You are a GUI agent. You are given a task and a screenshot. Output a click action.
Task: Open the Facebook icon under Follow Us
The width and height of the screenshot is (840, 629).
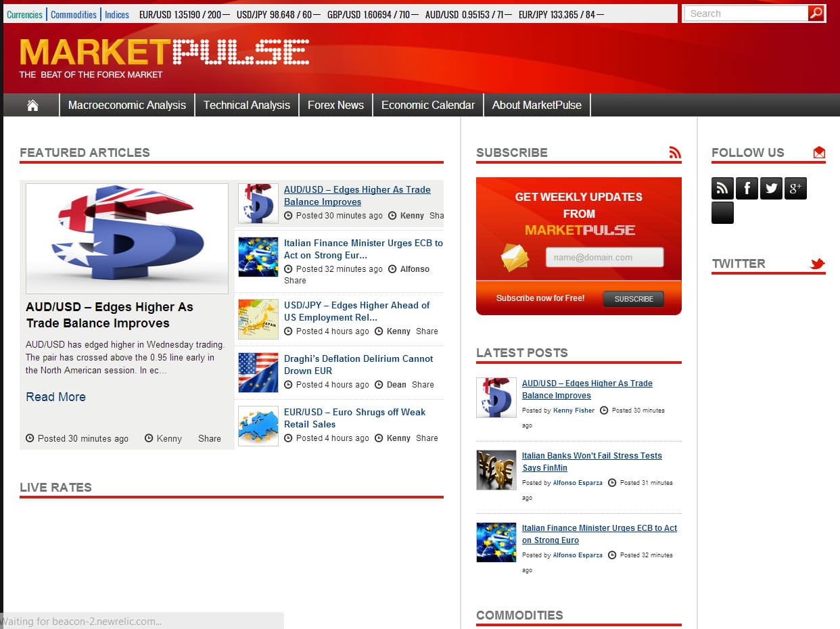[x=747, y=188]
